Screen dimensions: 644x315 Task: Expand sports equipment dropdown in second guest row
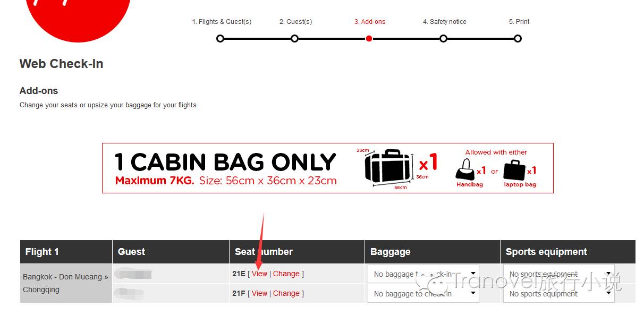coord(558,293)
